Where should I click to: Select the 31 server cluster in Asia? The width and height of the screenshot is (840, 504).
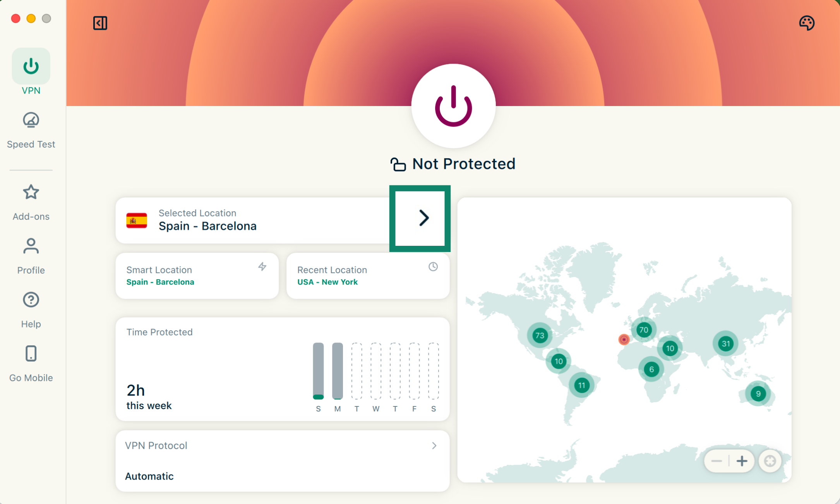coord(725,343)
